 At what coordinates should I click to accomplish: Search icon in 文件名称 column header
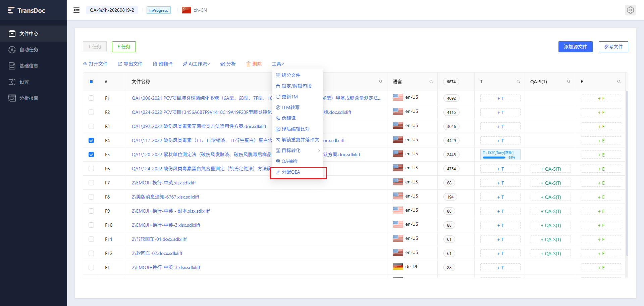click(381, 82)
